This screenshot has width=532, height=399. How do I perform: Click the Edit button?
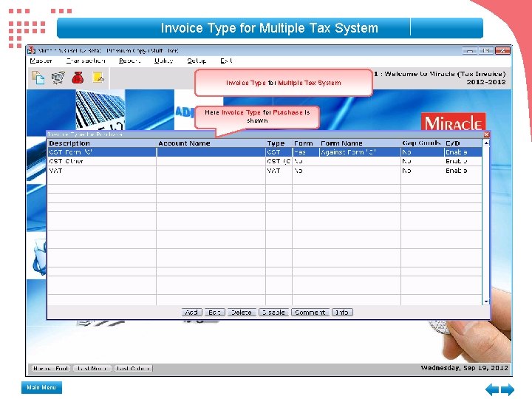(214, 312)
